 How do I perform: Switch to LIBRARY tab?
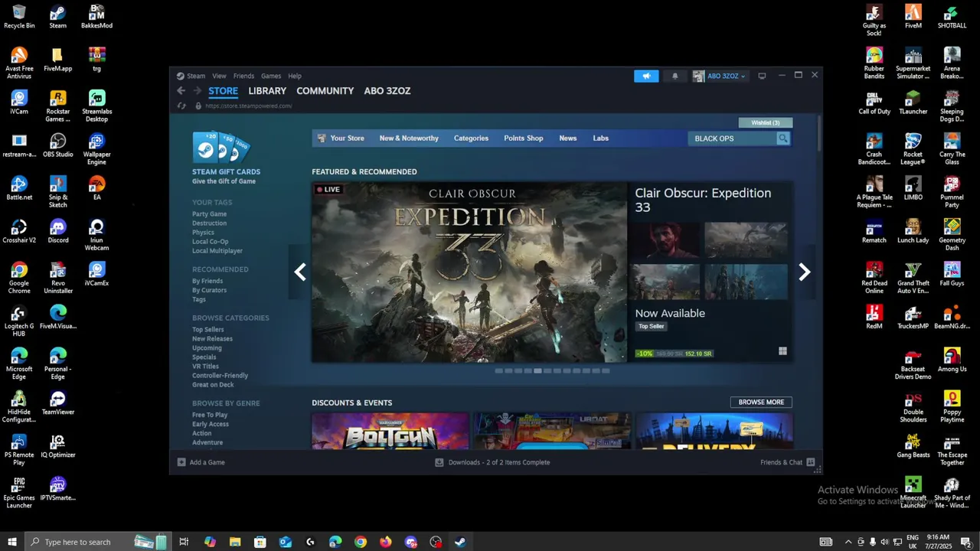(x=267, y=90)
